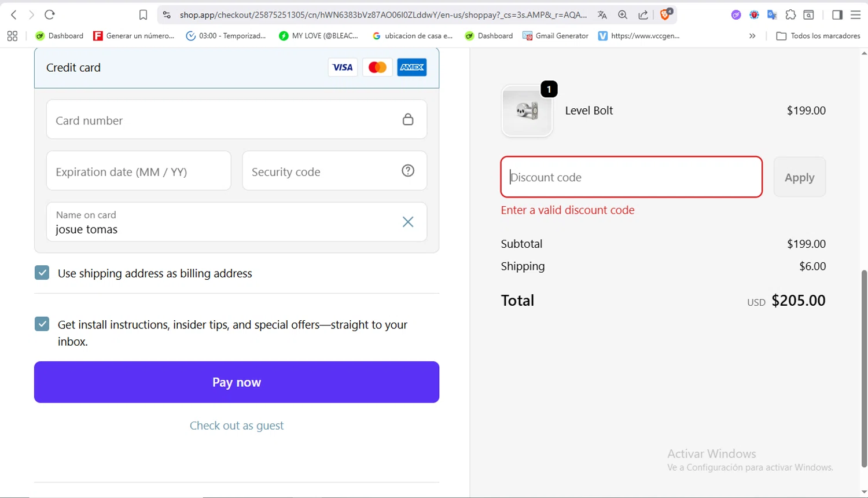Open the Brave Shields lion icon
The height and width of the screenshot is (498, 868).
665,15
